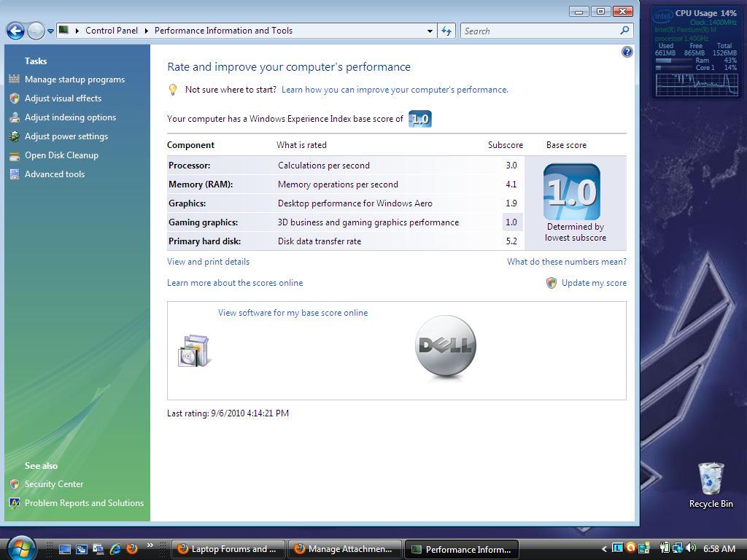Click the Advanced tools icon
Screen dimensions: 747x560
[15, 174]
